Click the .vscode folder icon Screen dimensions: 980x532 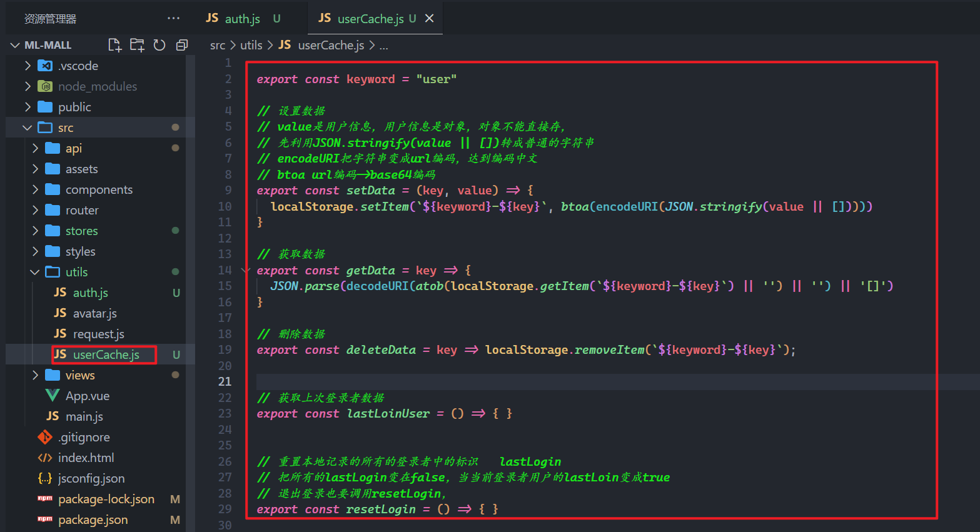(45, 66)
